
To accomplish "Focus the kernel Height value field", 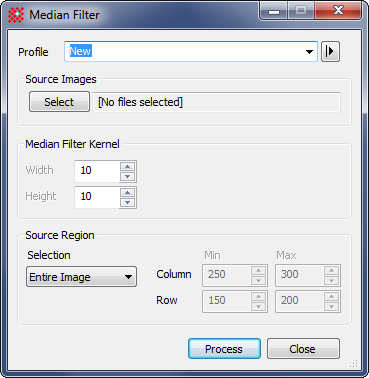I will pyautogui.click(x=97, y=197).
